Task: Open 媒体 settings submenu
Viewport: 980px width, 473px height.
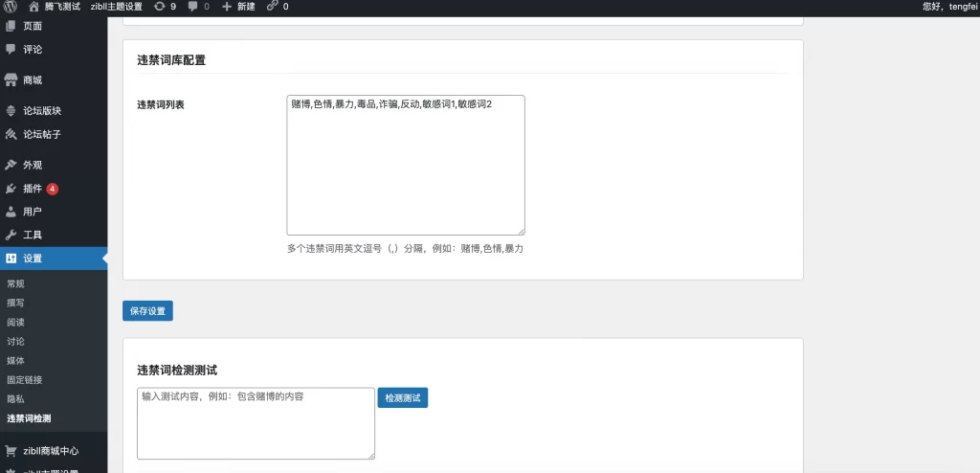Action: [15, 360]
